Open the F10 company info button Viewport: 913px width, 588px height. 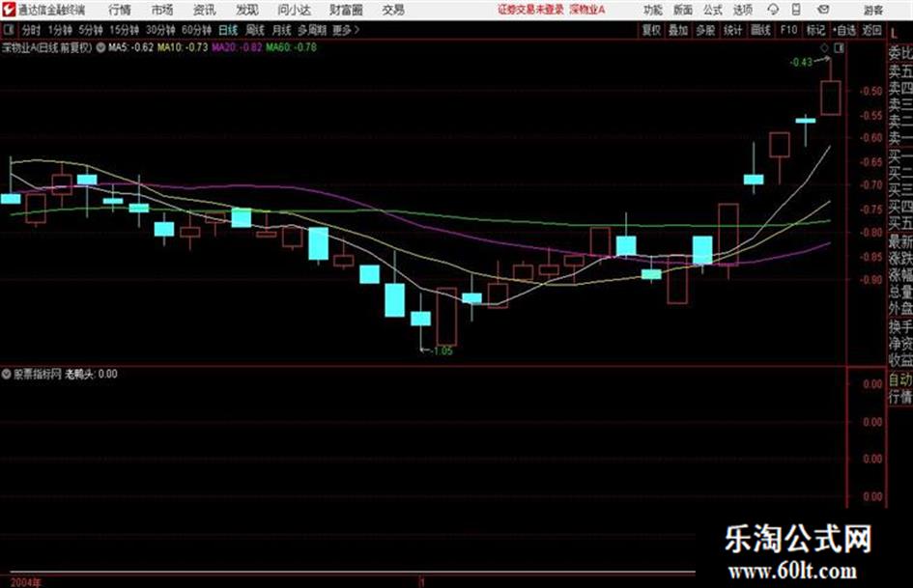coord(788,30)
